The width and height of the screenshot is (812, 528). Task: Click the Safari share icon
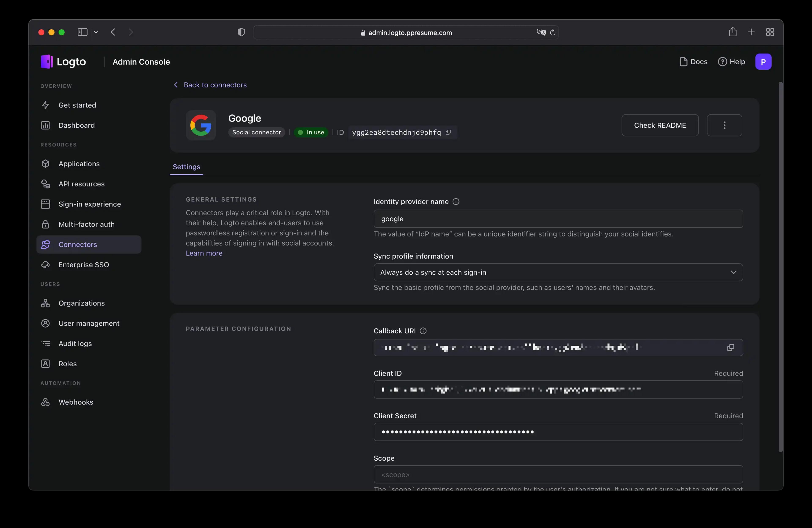(732, 32)
